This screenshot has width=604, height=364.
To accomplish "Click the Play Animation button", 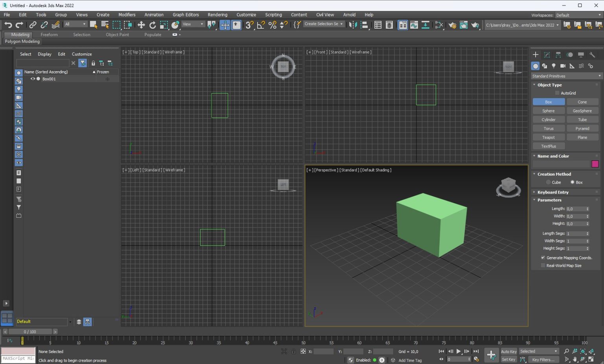I will coord(459,351).
